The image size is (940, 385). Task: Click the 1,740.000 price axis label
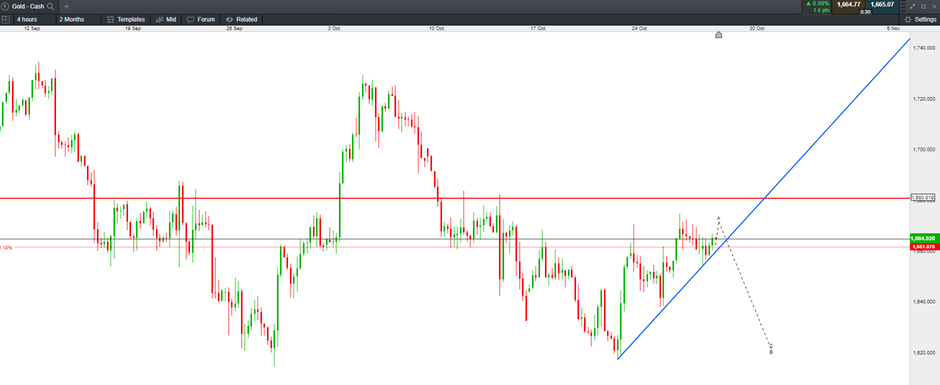pos(924,47)
